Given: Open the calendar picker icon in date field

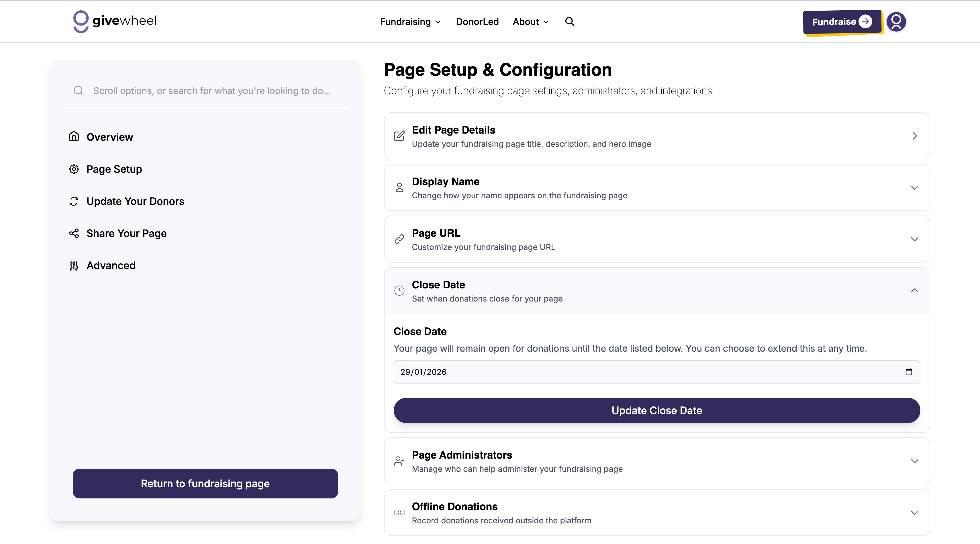Looking at the screenshot, I should pos(908,372).
